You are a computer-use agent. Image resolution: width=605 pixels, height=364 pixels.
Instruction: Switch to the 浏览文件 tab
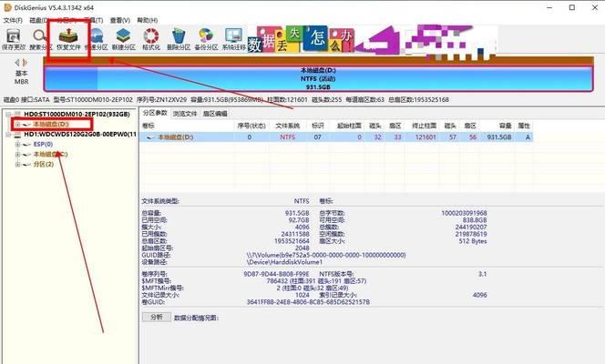click(185, 114)
